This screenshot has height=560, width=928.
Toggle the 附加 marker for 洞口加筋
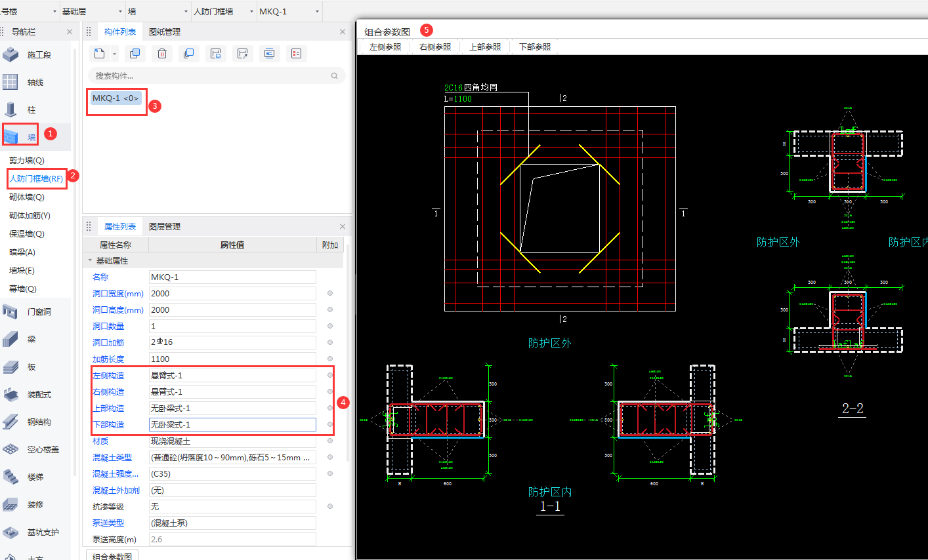[x=330, y=342]
